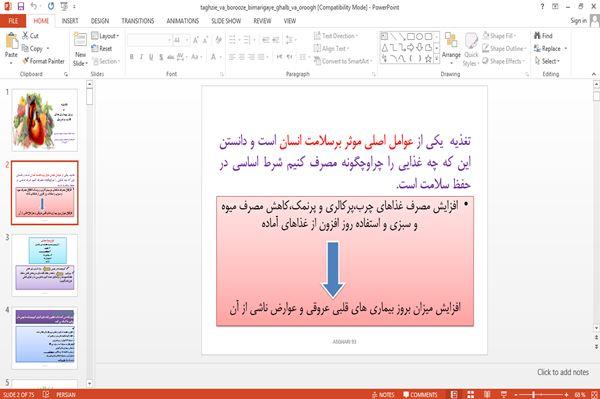Open the Shape Outline dropdown
The image size is (600, 399).
click(504, 48)
